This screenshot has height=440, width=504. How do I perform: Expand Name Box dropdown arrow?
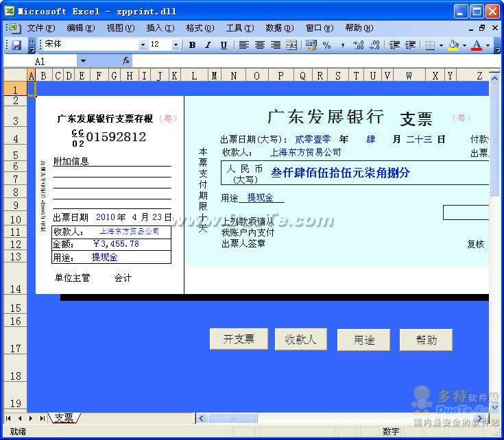tap(83, 61)
